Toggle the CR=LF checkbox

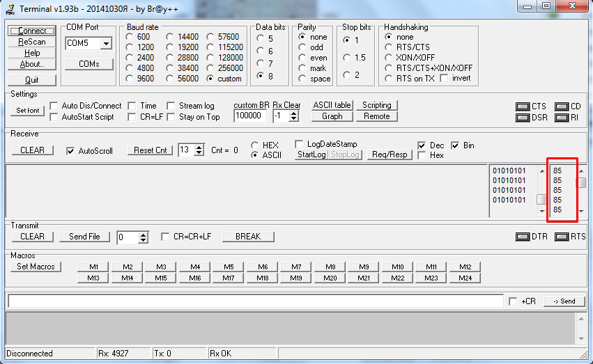coord(132,117)
